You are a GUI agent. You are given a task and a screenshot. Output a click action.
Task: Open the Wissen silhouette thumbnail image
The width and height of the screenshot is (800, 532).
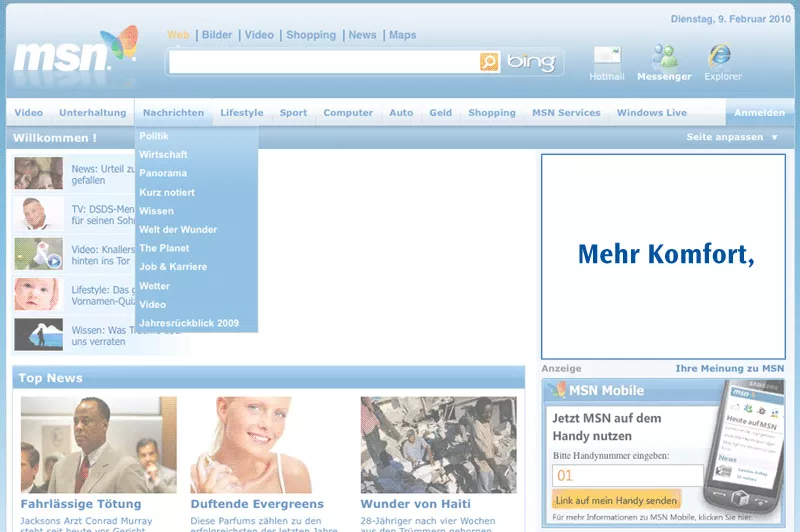click(x=39, y=335)
